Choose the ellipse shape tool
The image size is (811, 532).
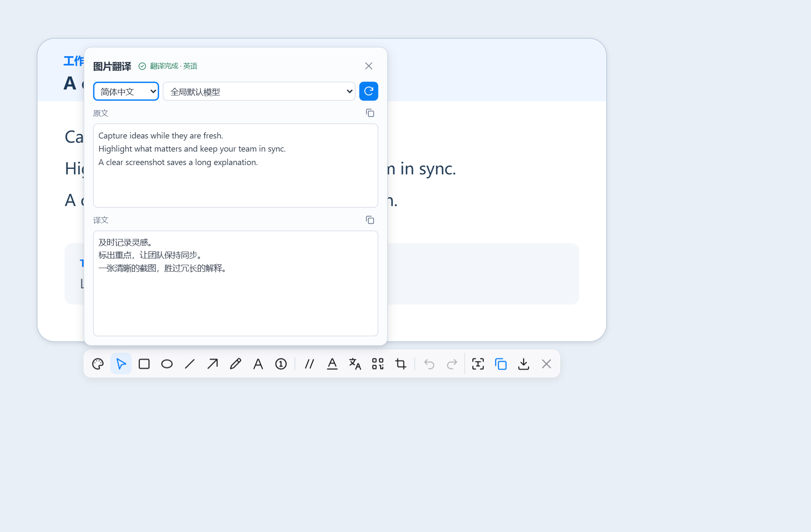point(167,364)
